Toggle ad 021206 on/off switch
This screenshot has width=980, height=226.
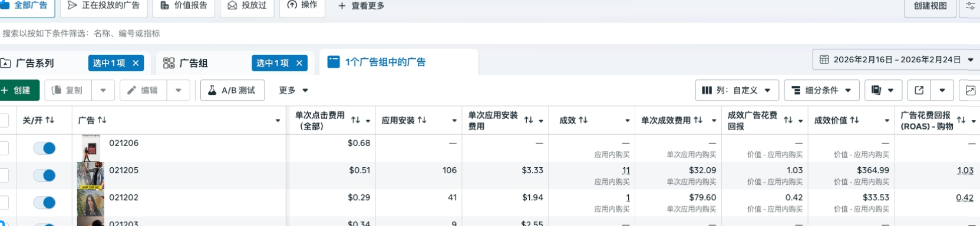tap(44, 148)
